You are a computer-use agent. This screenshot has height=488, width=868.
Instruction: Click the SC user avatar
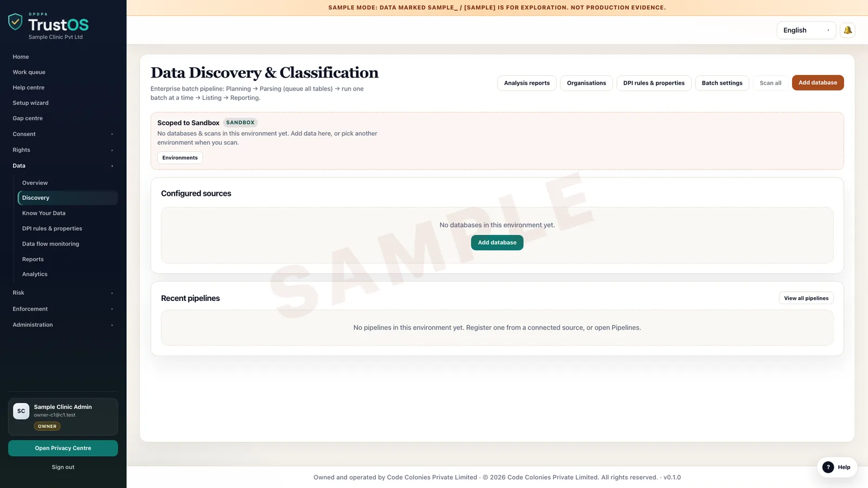pos(21,411)
